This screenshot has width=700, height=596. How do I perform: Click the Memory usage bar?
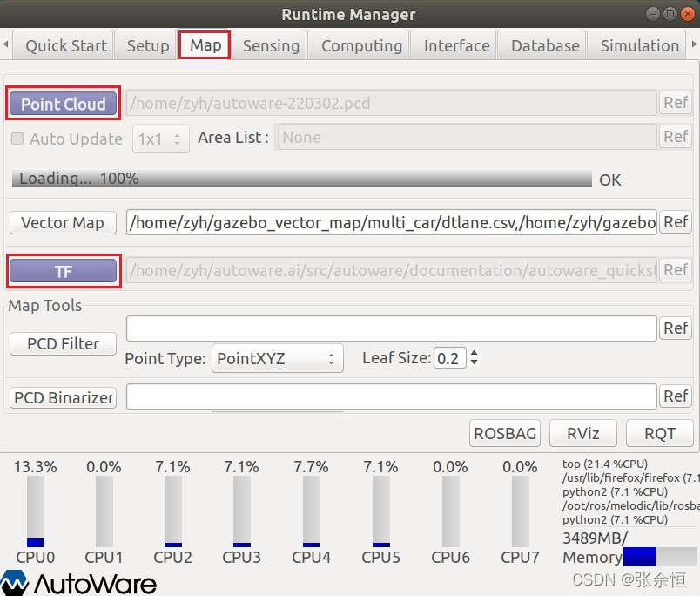(659, 557)
